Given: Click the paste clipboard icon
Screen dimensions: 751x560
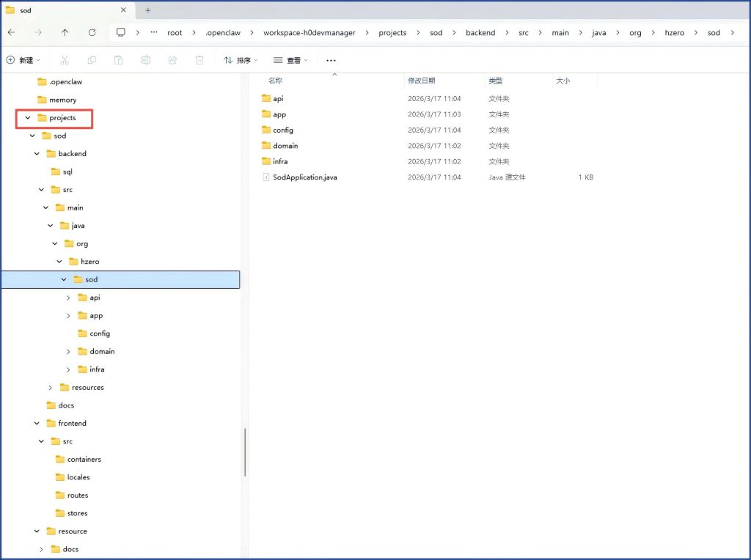Looking at the screenshot, I should tap(118, 60).
